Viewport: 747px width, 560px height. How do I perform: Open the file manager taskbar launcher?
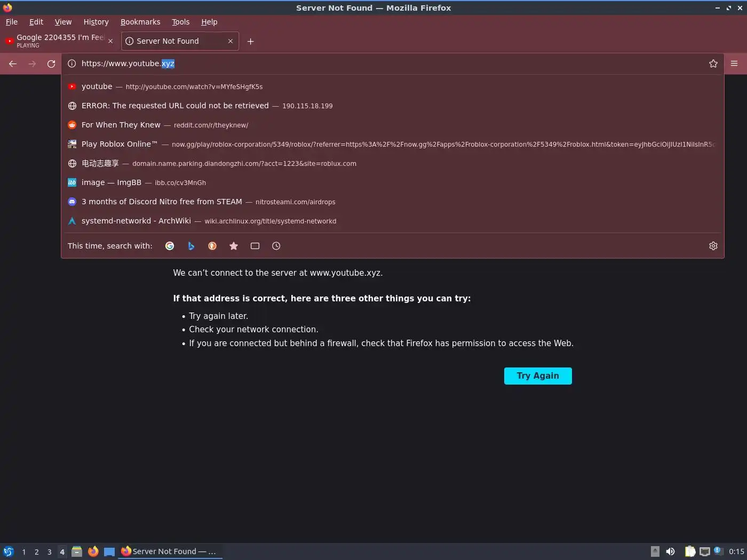(77, 551)
